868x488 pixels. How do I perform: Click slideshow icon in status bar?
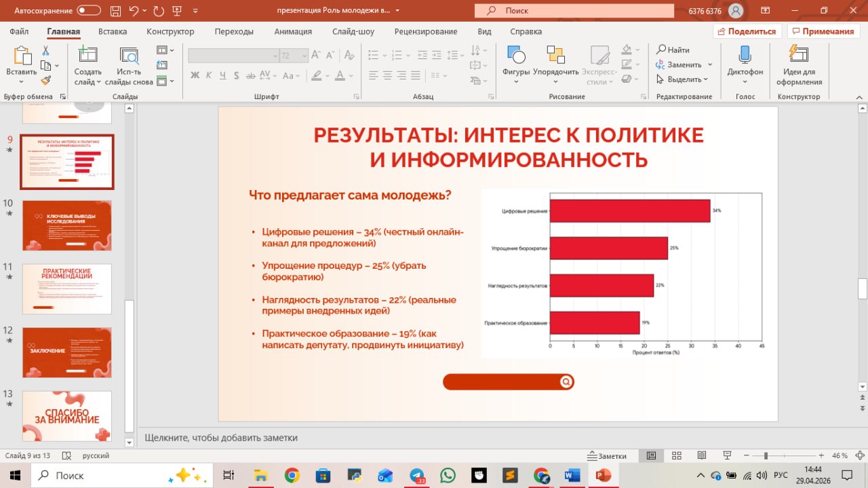727,455
